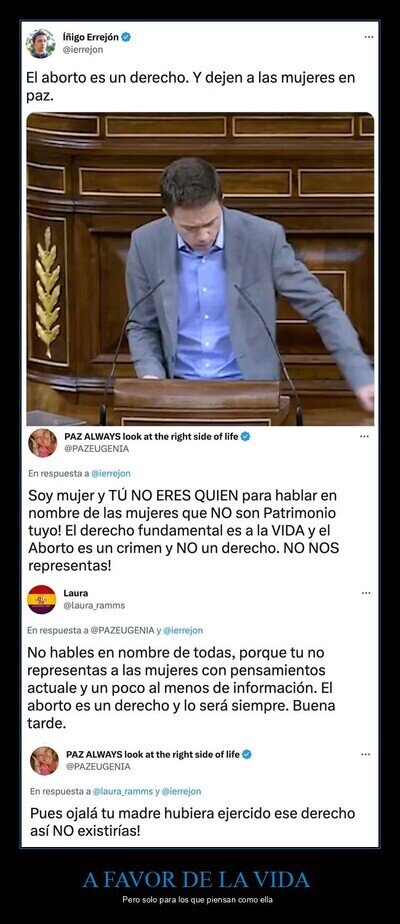The width and height of the screenshot is (400, 924).
Task: Open Laura's Spanish flag avatar
Action: click(x=42, y=600)
